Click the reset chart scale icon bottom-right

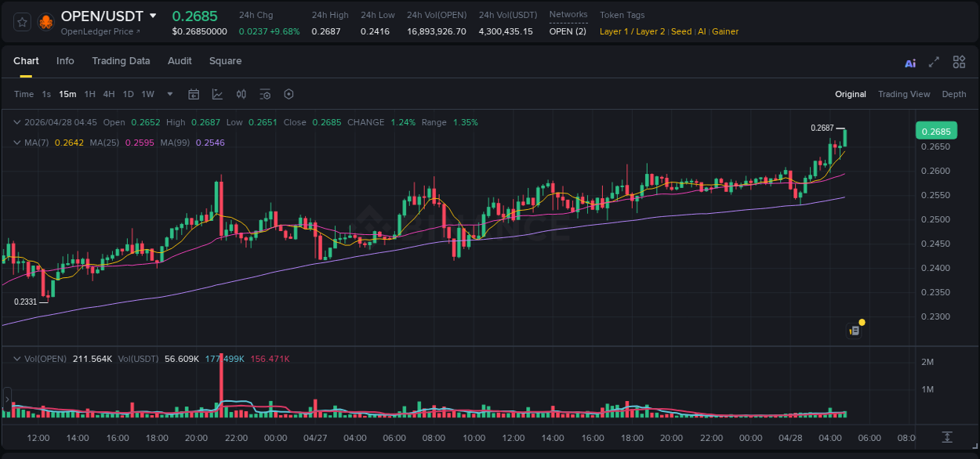tap(947, 437)
